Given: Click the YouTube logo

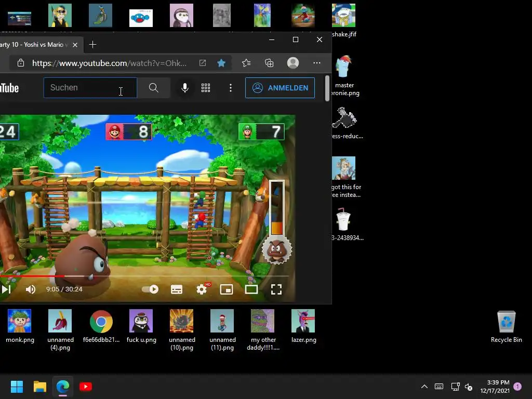Looking at the screenshot, I should 9,88.
